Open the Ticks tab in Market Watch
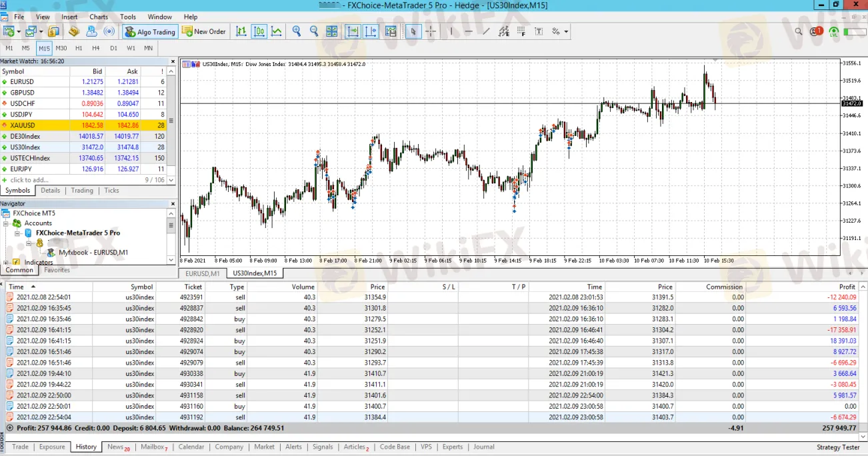This screenshot has height=456, width=868. (x=111, y=191)
